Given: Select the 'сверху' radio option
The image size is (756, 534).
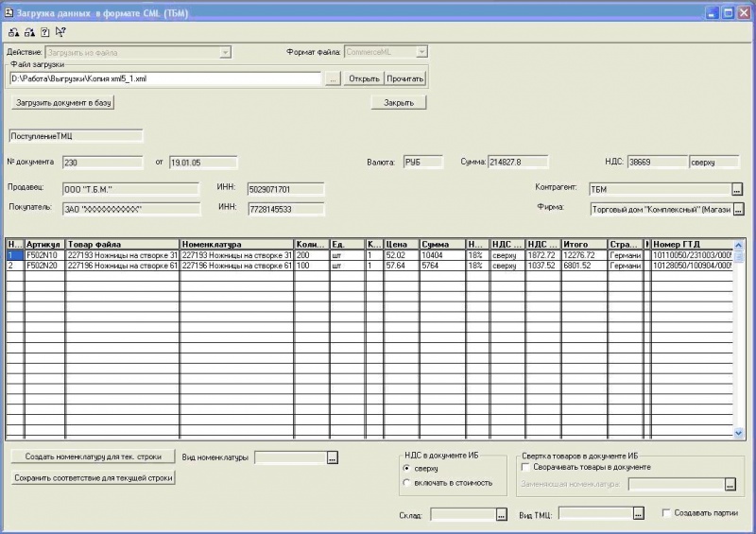Looking at the screenshot, I should (407, 468).
